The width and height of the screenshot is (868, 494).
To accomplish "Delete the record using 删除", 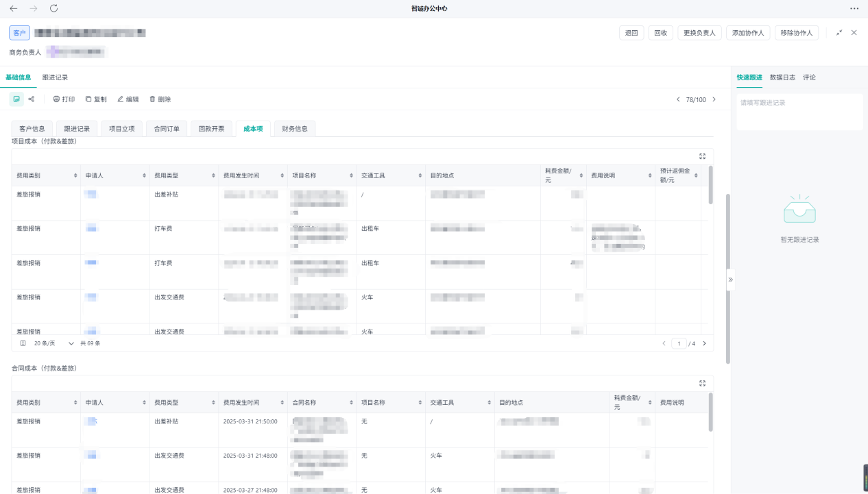I will [160, 99].
